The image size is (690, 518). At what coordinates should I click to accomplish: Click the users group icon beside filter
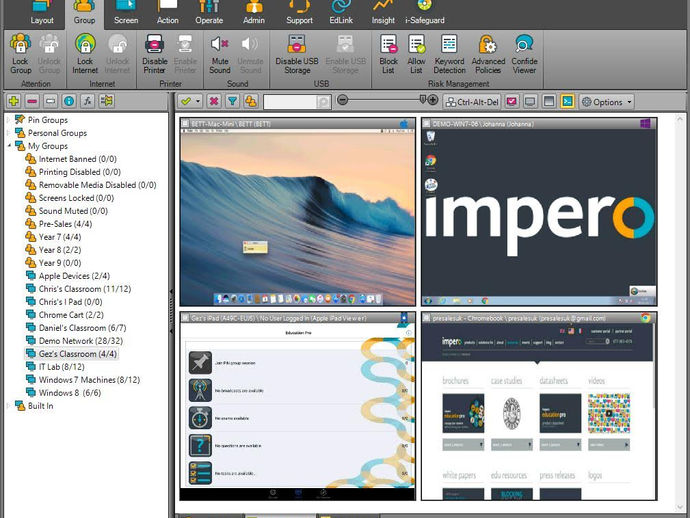(251, 102)
